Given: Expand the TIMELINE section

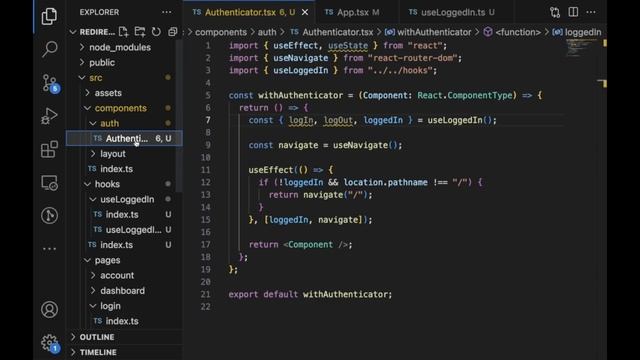Looking at the screenshot, I should tap(98, 352).
